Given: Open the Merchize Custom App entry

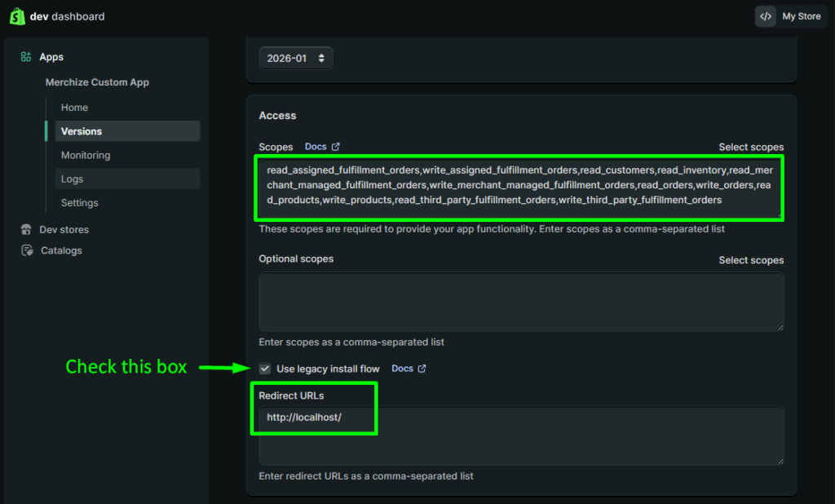Looking at the screenshot, I should 97,82.
